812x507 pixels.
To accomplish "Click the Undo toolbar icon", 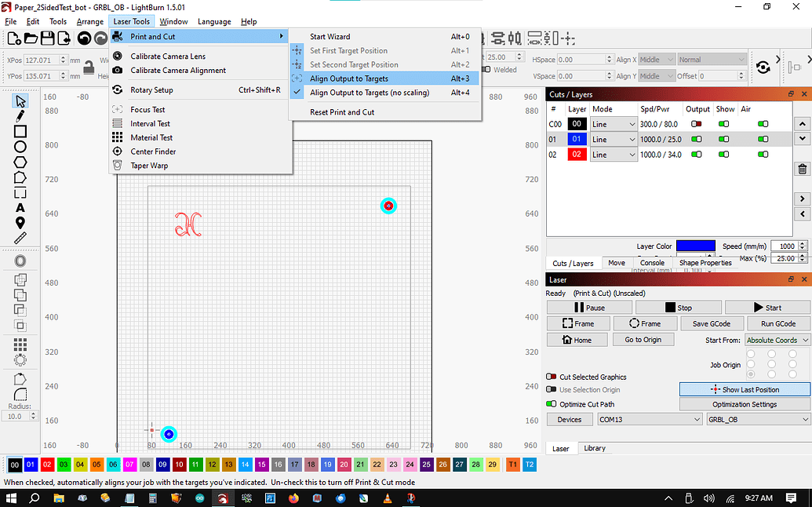I will [x=85, y=38].
